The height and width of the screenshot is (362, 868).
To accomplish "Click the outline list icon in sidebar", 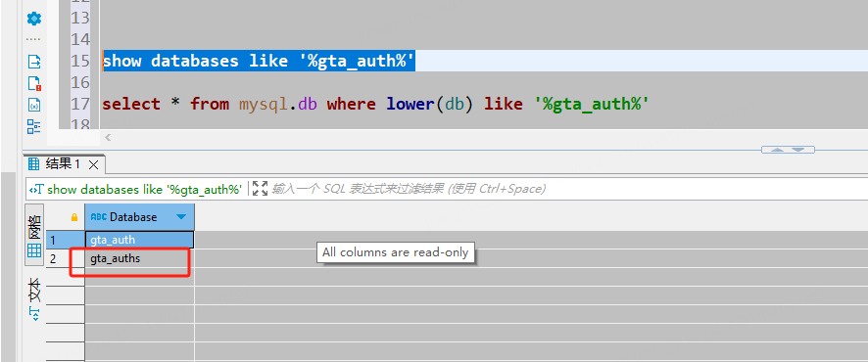I will (33, 126).
